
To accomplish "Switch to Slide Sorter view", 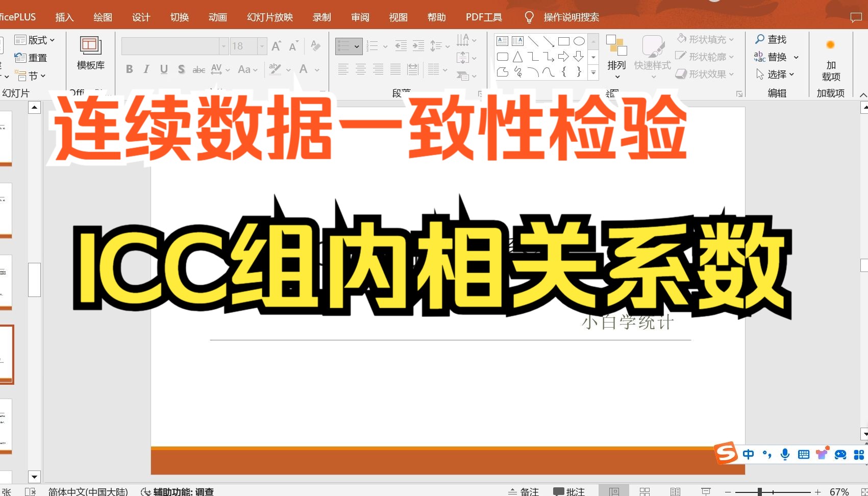I will 644,491.
